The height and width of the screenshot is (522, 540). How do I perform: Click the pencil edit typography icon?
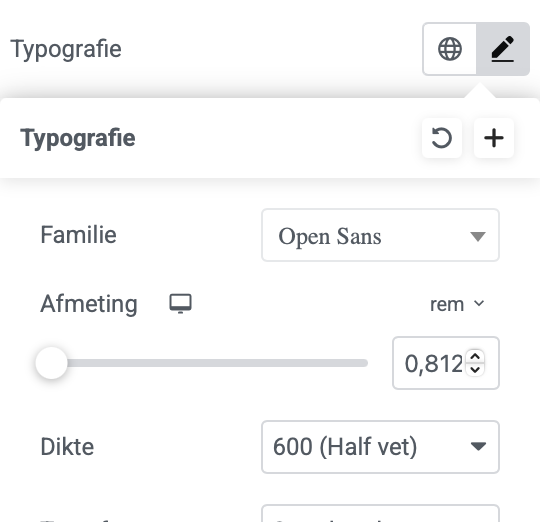[503, 49]
